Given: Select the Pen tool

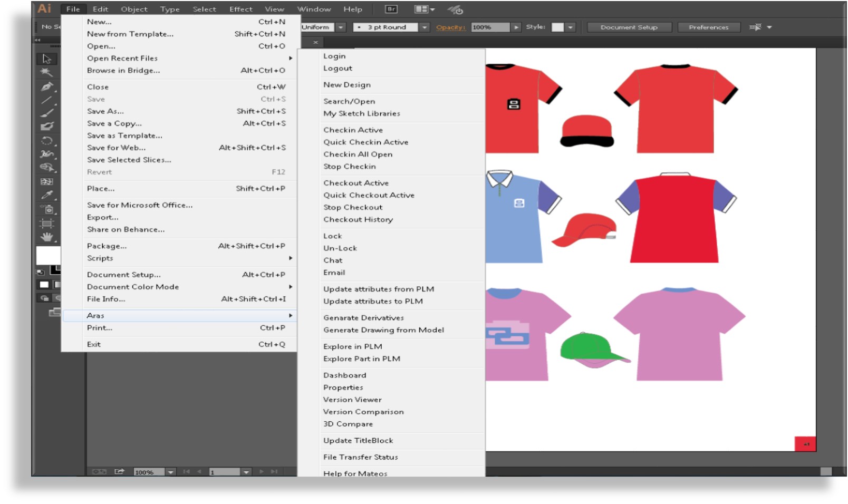Looking at the screenshot, I should [47, 86].
